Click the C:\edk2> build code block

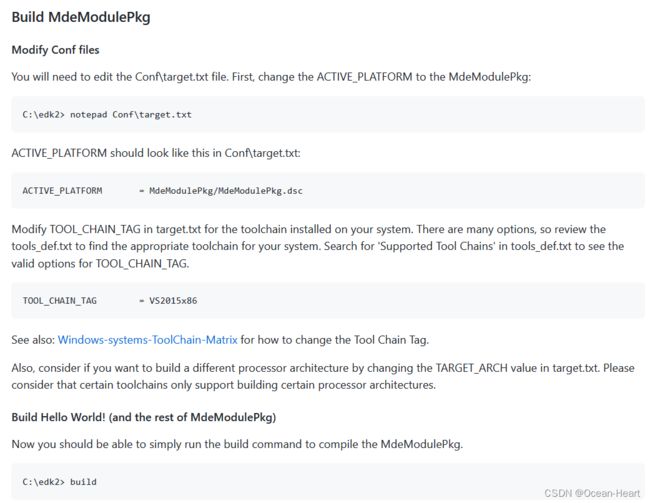tap(327, 481)
